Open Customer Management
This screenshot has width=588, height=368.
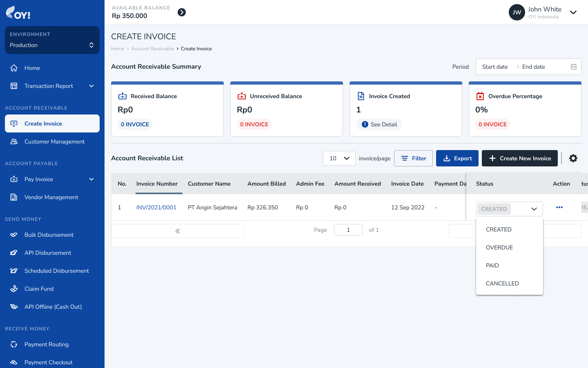pyautogui.click(x=52, y=141)
